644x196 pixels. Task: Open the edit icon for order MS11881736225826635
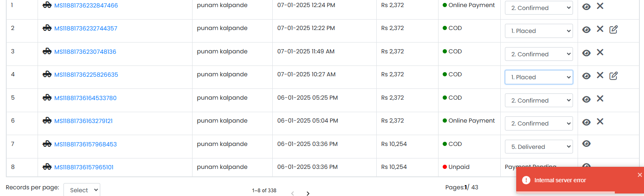coord(614,75)
